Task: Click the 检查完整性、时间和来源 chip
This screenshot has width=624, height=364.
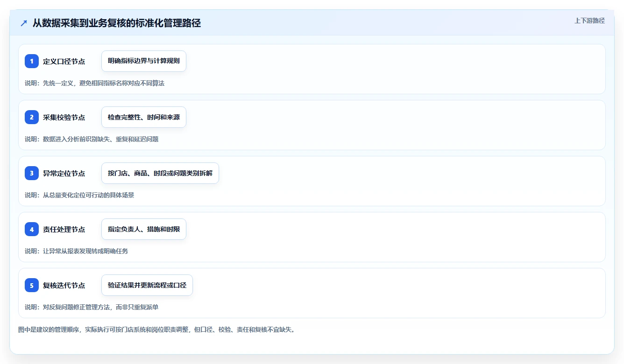Action: (144, 117)
